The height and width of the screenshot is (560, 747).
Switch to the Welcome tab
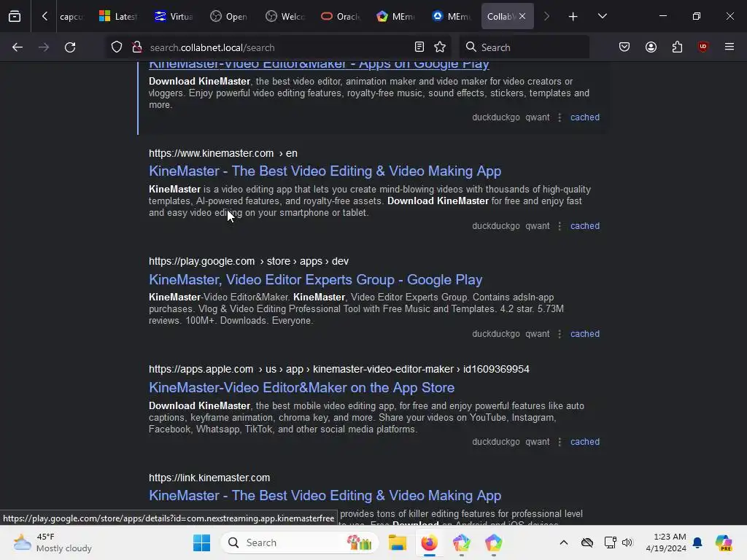pyautogui.click(x=285, y=16)
